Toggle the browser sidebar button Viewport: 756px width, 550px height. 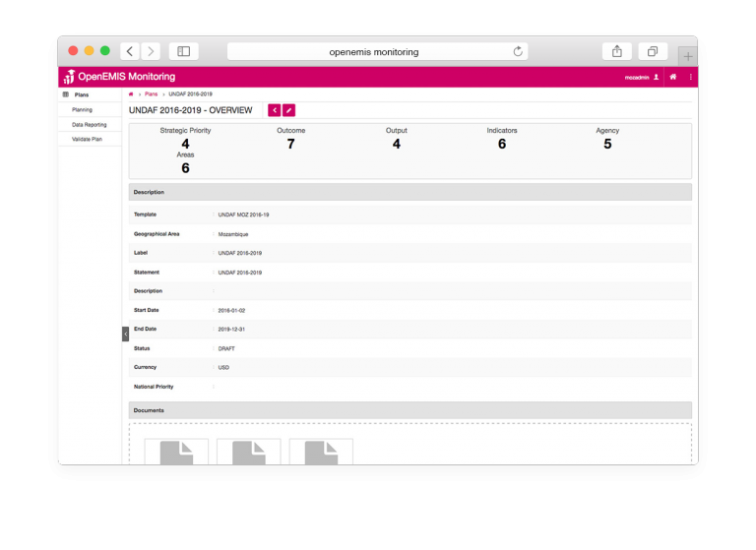[x=183, y=51]
